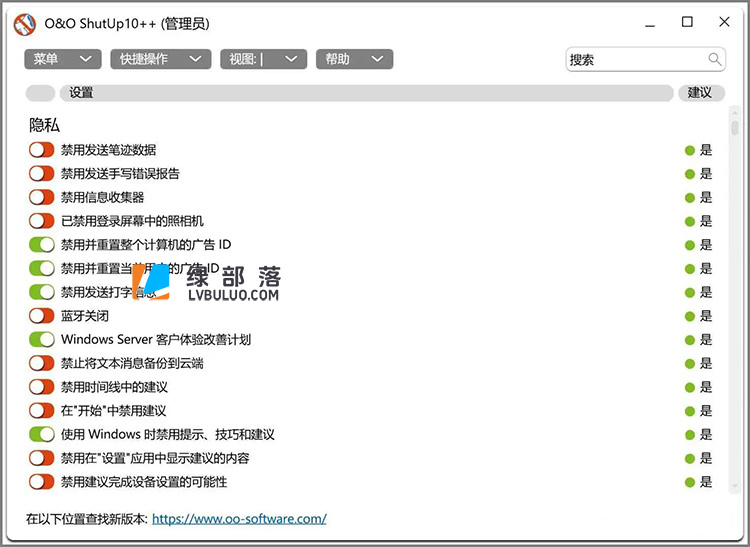The height and width of the screenshot is (547, 750).
Task: Toggle 禁止将文本消息备份到云端 switch
Action: (x=42, y=363)
